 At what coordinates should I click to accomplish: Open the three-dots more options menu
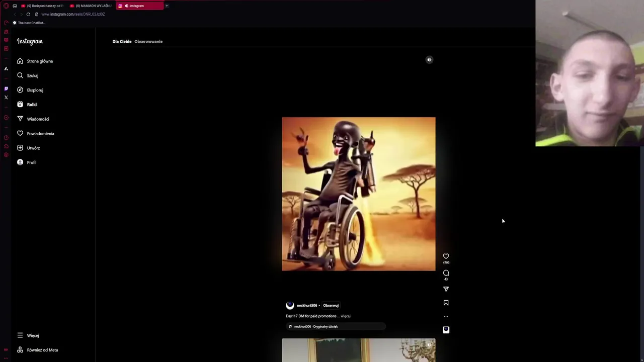click(446, 316)
